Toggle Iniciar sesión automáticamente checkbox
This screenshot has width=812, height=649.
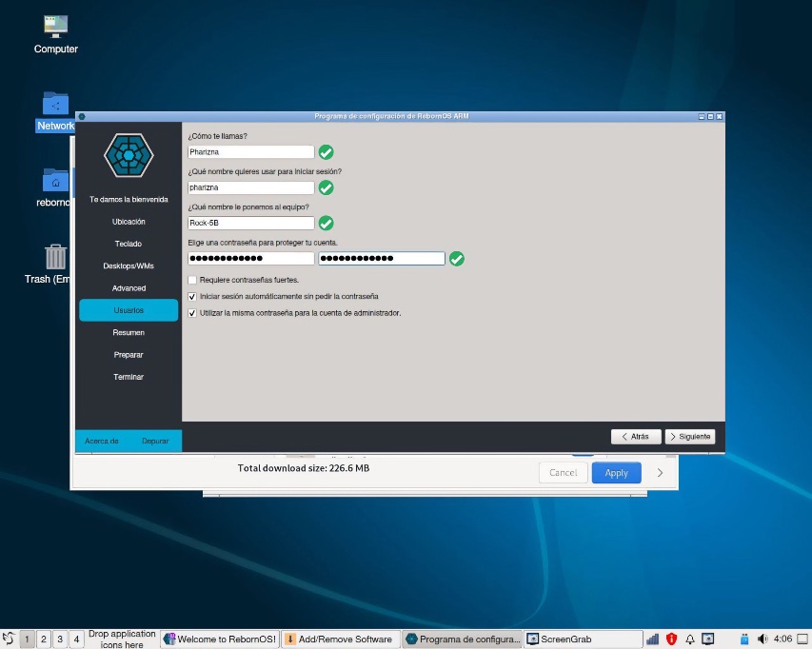192,297
